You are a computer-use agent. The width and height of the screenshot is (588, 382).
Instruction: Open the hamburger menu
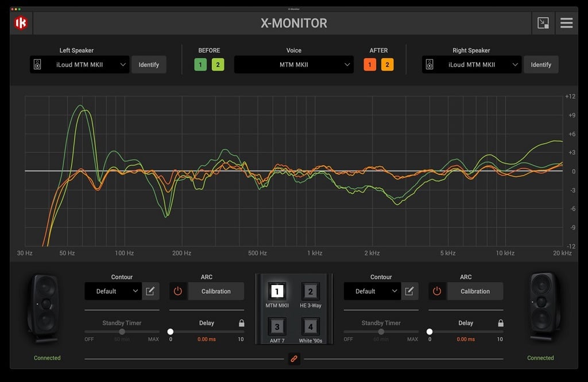566,23
